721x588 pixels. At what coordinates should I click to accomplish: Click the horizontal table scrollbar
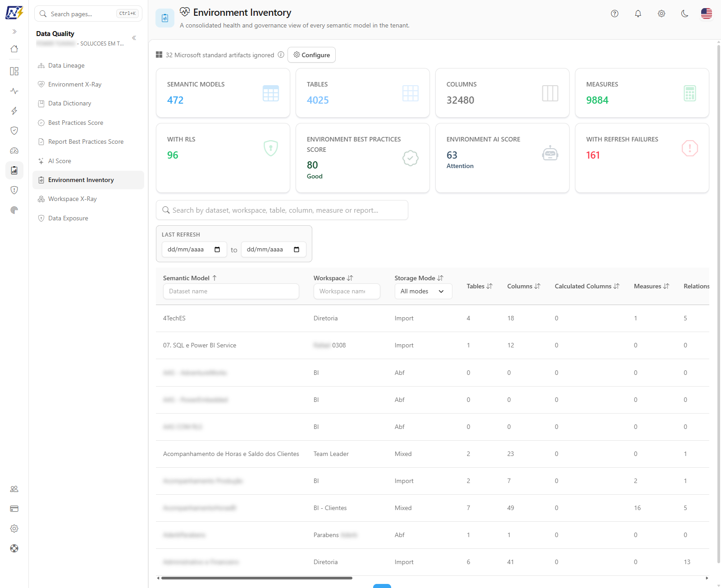click(x=257, y=578)
